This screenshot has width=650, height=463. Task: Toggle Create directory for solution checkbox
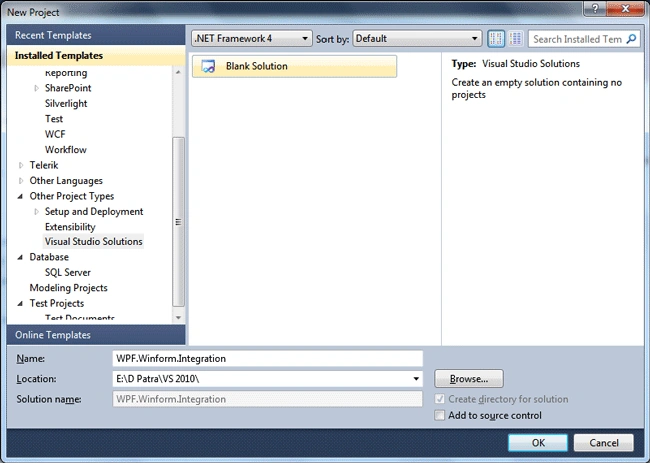(x=439, y=399)
